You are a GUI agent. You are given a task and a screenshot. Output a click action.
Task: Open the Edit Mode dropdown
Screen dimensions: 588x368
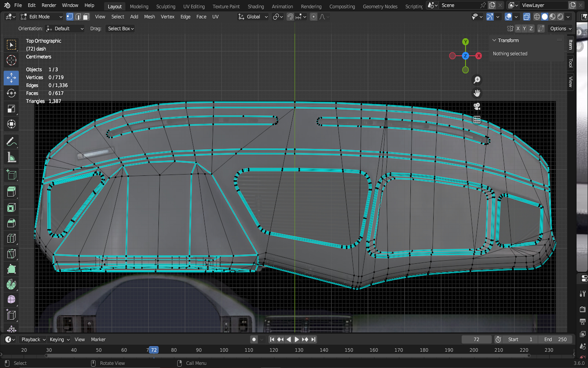(42, 17)
